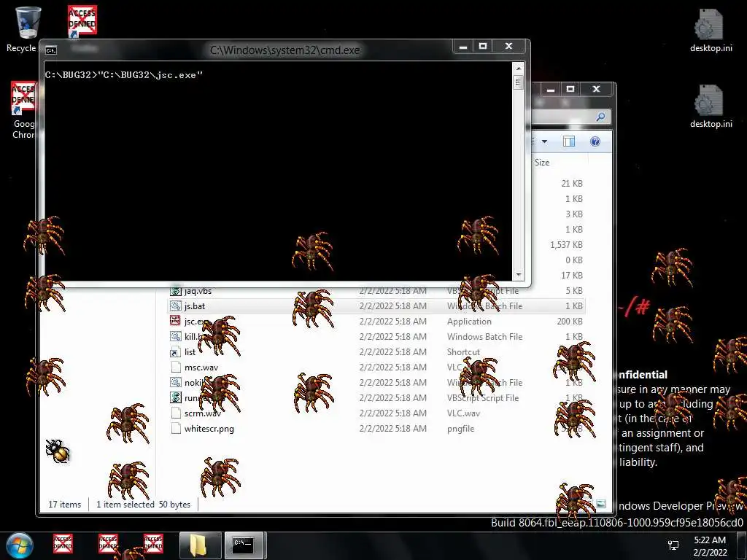This screenshot has width=747, height=560.
Task: Click the 1,537 KB size cell
Action: point(566,245)
